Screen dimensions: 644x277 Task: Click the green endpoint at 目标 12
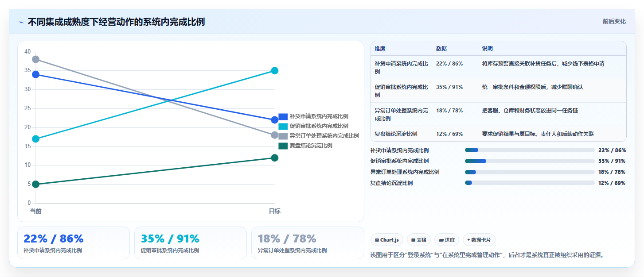click(x=275, y=158)
